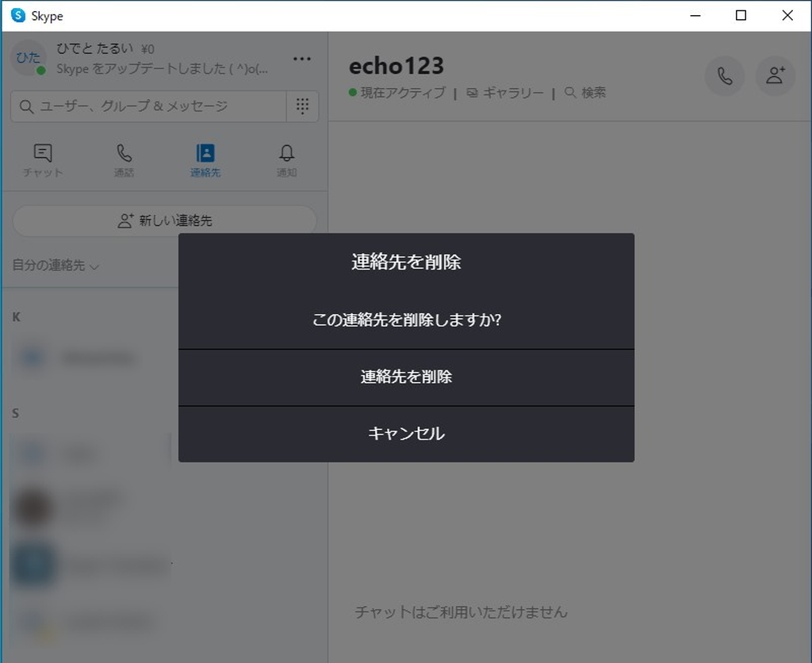The width and height of the screenshot is (812, 663).
Task: Start a voice call with echo123
Action: click(x=724, y=76)
